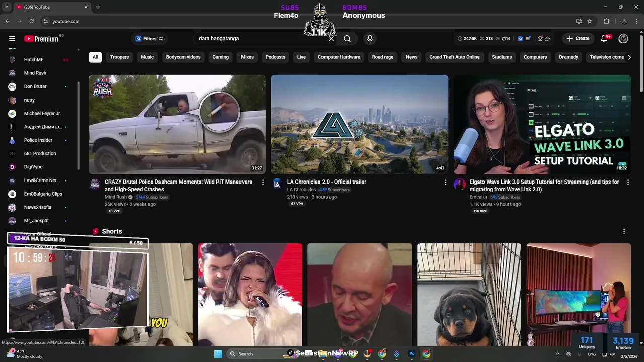Play the LA Chronicles city thumbnail
The width and height of the screenshot is (644, 362).
point(360,124)
